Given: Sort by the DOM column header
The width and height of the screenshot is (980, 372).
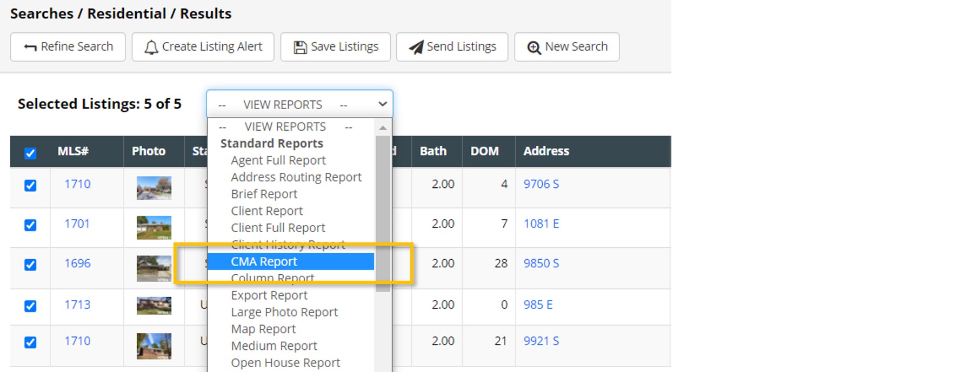Looking at the screenshot, I should (484, 151).
